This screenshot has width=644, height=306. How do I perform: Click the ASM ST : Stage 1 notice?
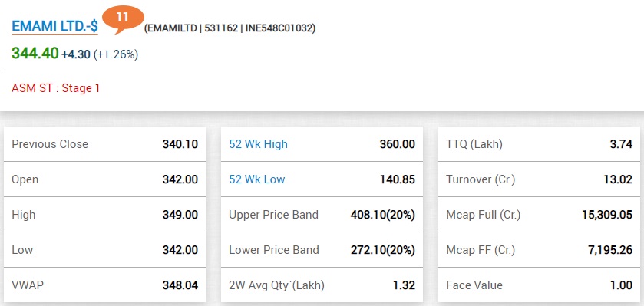pyautogui.click(x=56, y=88)
